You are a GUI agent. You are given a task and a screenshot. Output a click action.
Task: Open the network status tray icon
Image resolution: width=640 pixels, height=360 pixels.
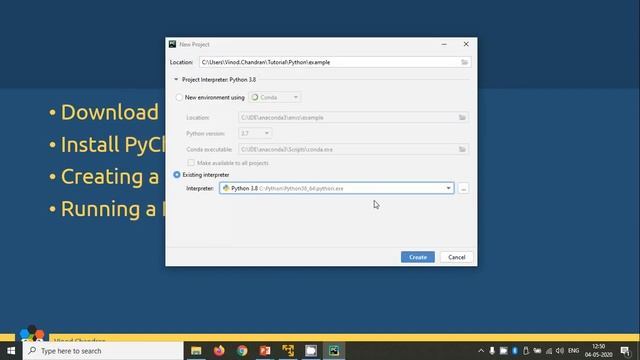click(x=549, y=351)
